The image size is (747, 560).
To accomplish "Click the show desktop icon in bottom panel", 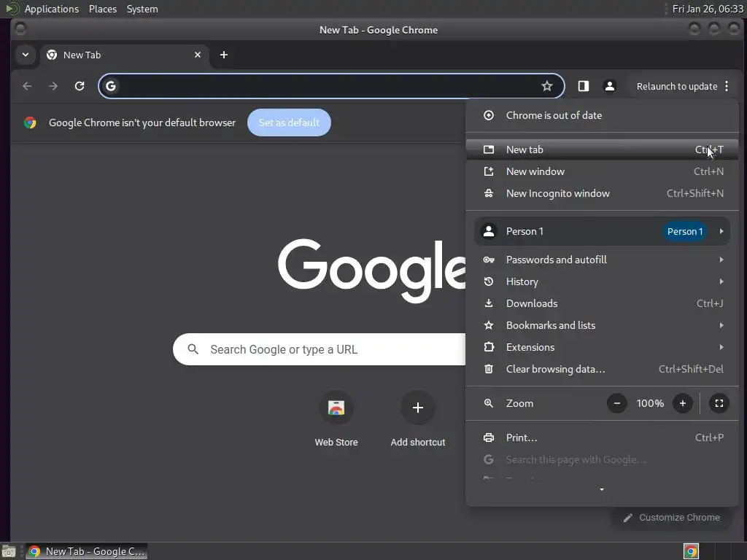I will point(9,551).
